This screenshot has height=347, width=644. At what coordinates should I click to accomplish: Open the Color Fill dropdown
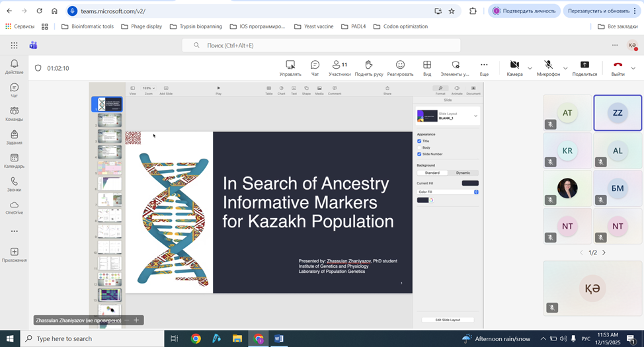pos(448,192)
